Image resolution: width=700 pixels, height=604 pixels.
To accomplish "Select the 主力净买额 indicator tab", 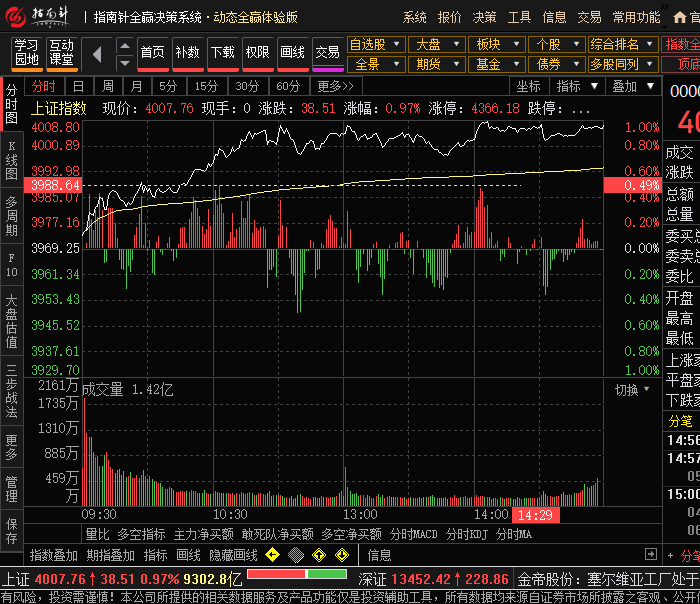I will click(204, 534).
